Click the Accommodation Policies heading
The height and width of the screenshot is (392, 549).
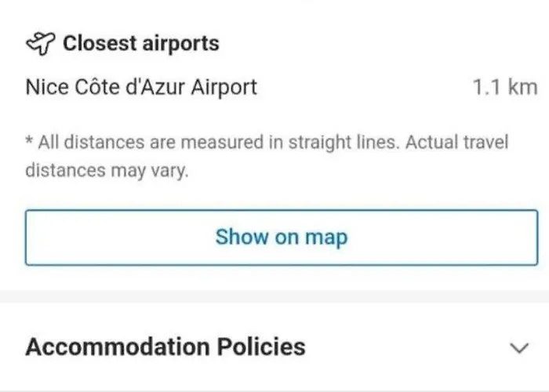[x=165, y=347]
